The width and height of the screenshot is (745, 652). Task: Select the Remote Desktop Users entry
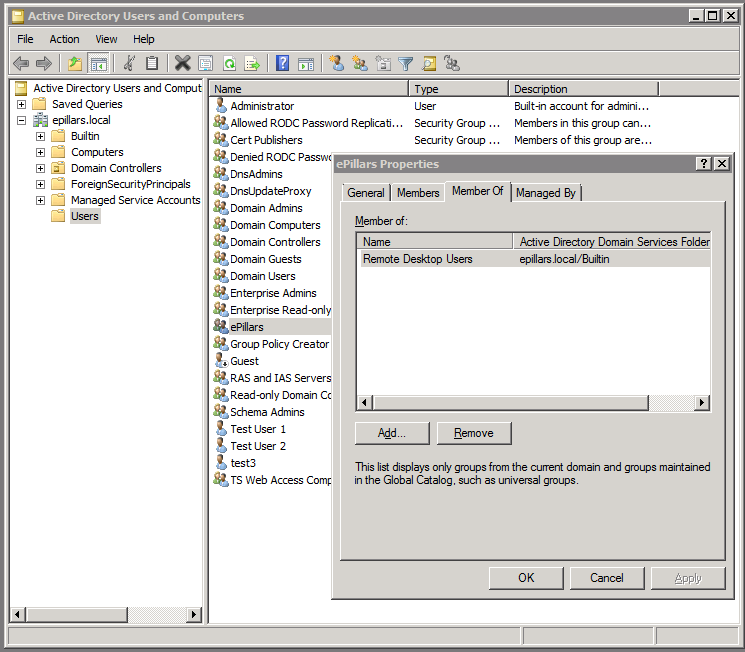534,259
